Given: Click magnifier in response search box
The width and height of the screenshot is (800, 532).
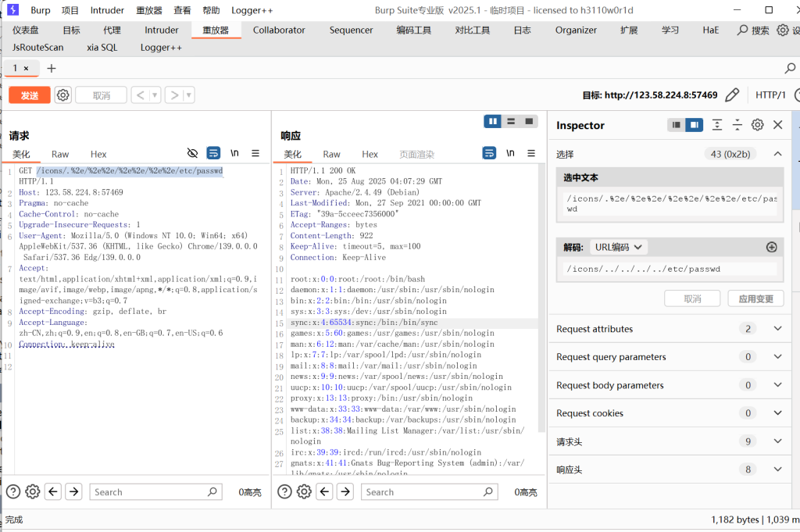Looking at the screenshot, I should 487,491.
